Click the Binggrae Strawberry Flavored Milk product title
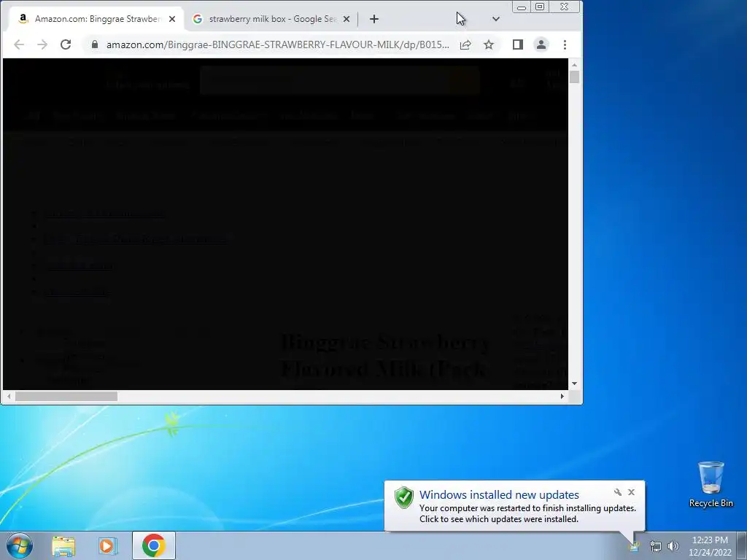Viewport: 747px width, 560px height. [x=385, y=355]
